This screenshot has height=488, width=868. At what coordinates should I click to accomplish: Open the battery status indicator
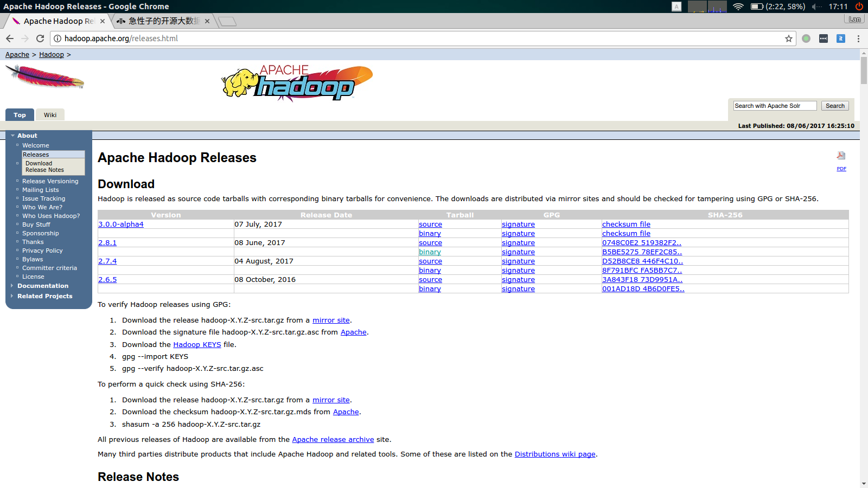778,7
